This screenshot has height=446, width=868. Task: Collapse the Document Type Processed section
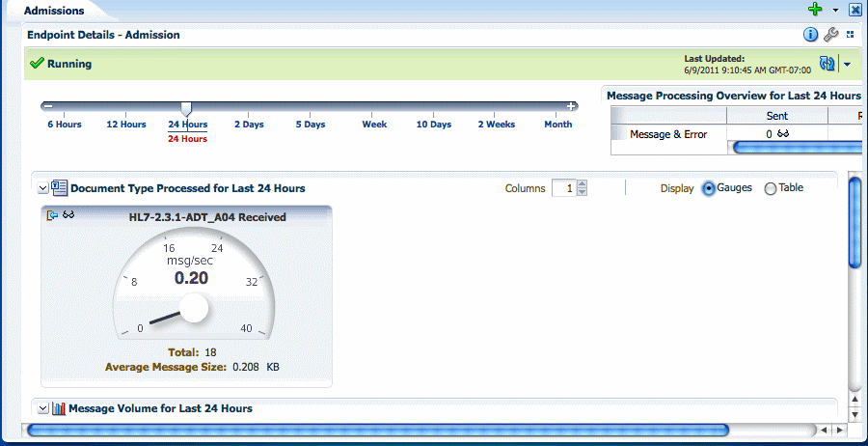(43, 188)
